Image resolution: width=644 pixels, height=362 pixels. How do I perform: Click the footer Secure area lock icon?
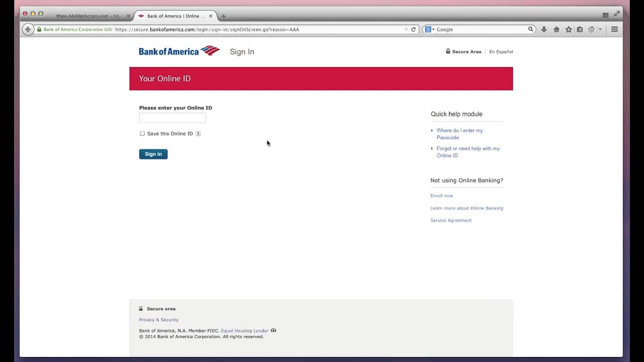click(x=141, y=309)
